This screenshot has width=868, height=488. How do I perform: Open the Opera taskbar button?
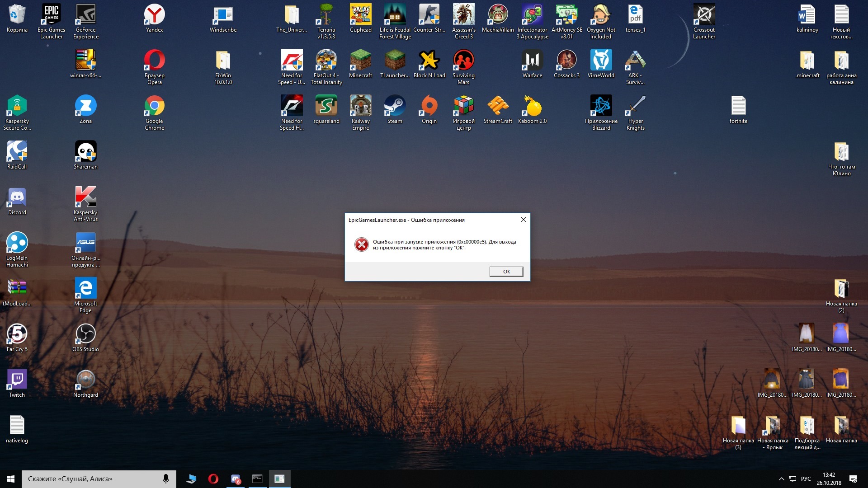coord(213,479)
